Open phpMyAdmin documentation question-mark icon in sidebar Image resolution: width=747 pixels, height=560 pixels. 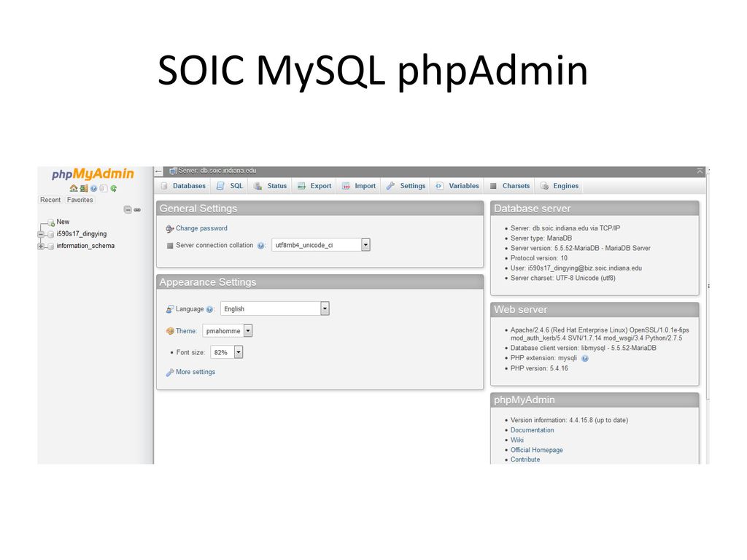pos(93,188)
